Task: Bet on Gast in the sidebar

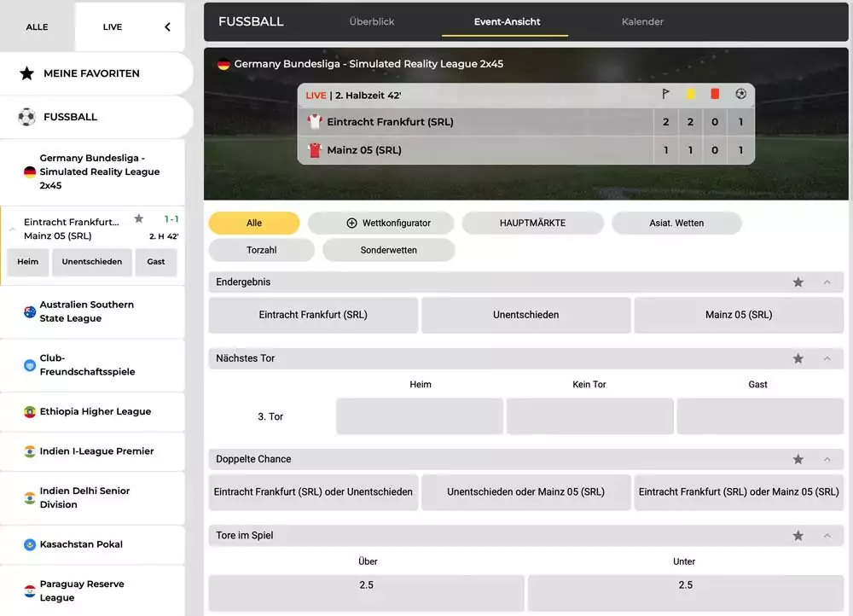Action: tap(156, 262)
